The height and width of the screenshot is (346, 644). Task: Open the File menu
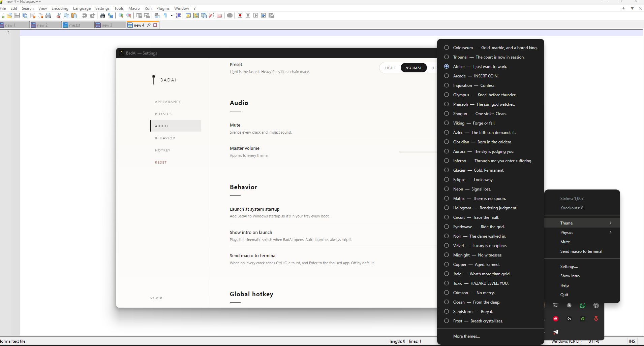click(3, 8)
